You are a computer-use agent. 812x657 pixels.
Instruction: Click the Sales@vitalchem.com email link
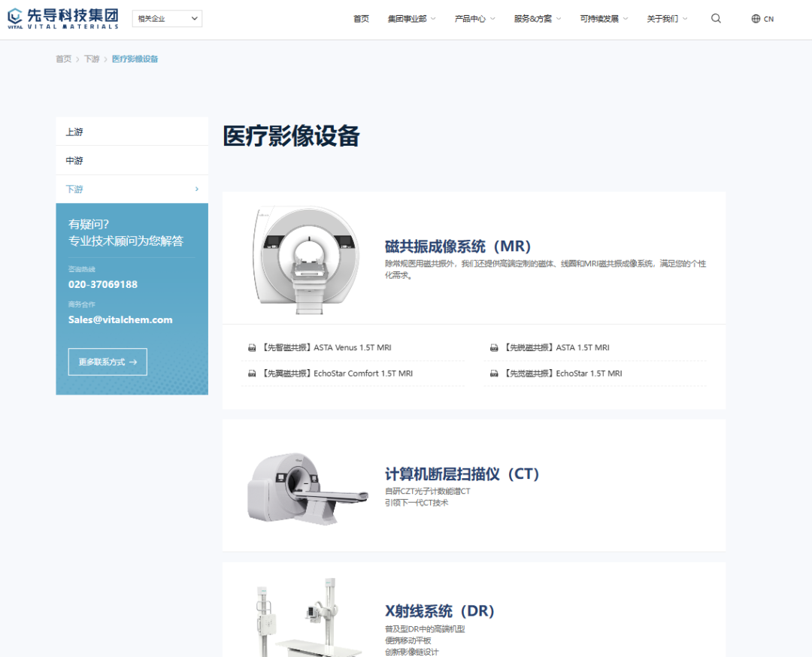(x=120, y=319)
